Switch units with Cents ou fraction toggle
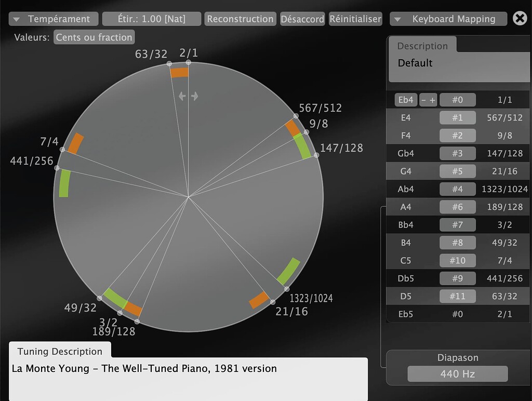This screenshot has height=401, width=532. coord(94,37)
